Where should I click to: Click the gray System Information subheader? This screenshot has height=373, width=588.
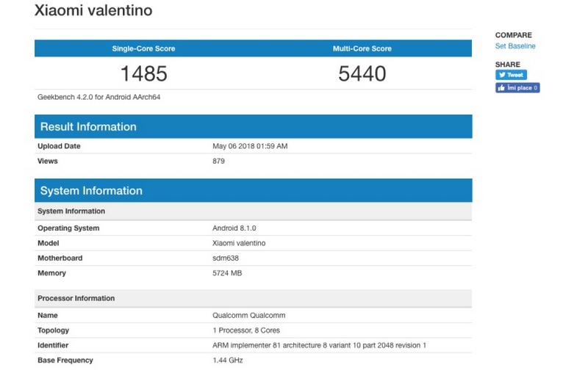click(x=253, y=211)
